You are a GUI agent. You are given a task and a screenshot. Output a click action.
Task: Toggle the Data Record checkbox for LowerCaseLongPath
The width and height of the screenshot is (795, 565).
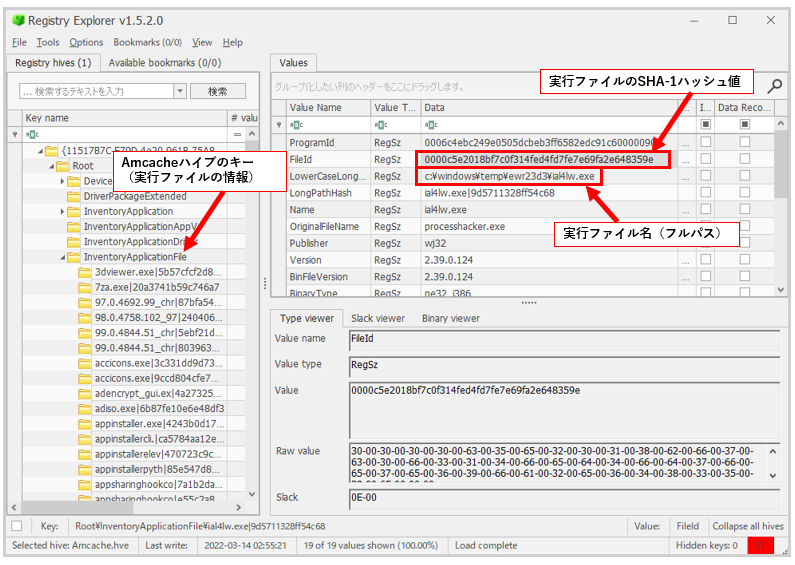pyautogui.click(x=744, y=175)
